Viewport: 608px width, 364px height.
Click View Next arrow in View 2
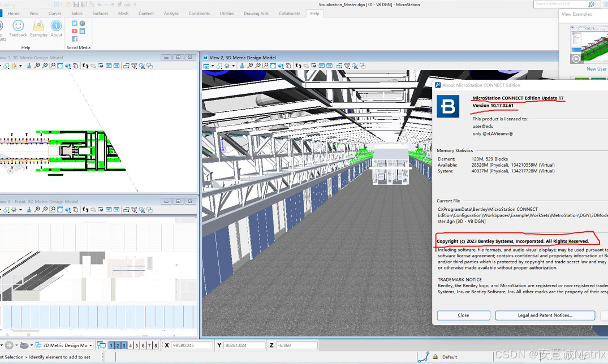pos(330,66)
